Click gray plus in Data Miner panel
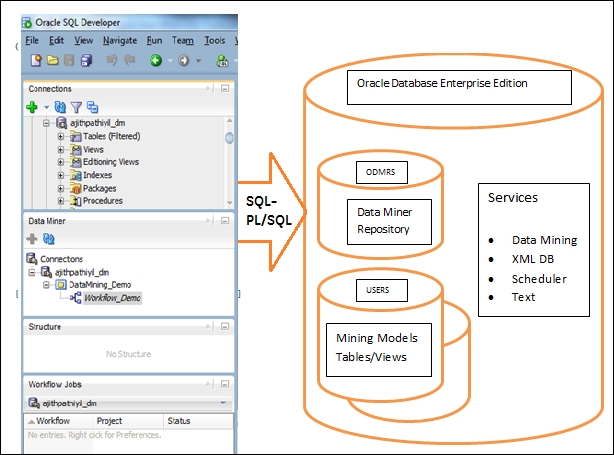Screen dimensions: 614x455 (32, 238)
